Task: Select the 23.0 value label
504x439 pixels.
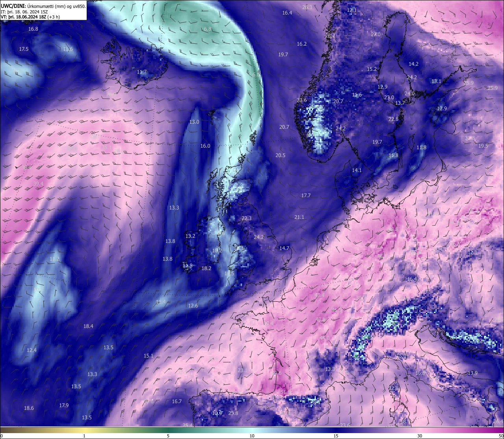Action: (389, 98)
